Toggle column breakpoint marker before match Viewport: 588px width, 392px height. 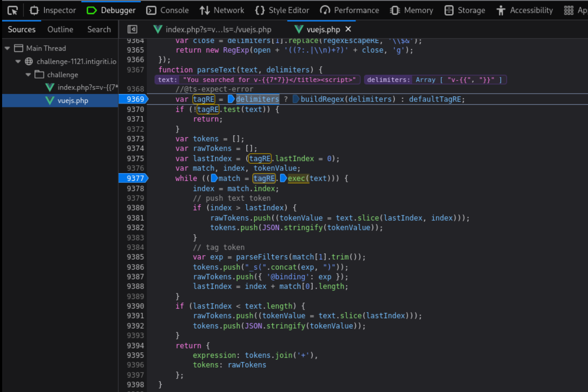click(214, 178)
